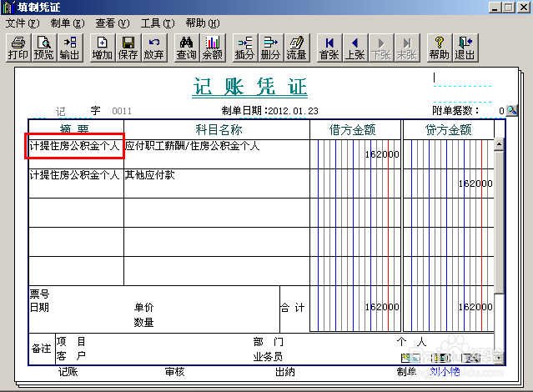Open 预览 print preview
The height and width of the screenshot is (392, 533).
(x=44, y=48)
